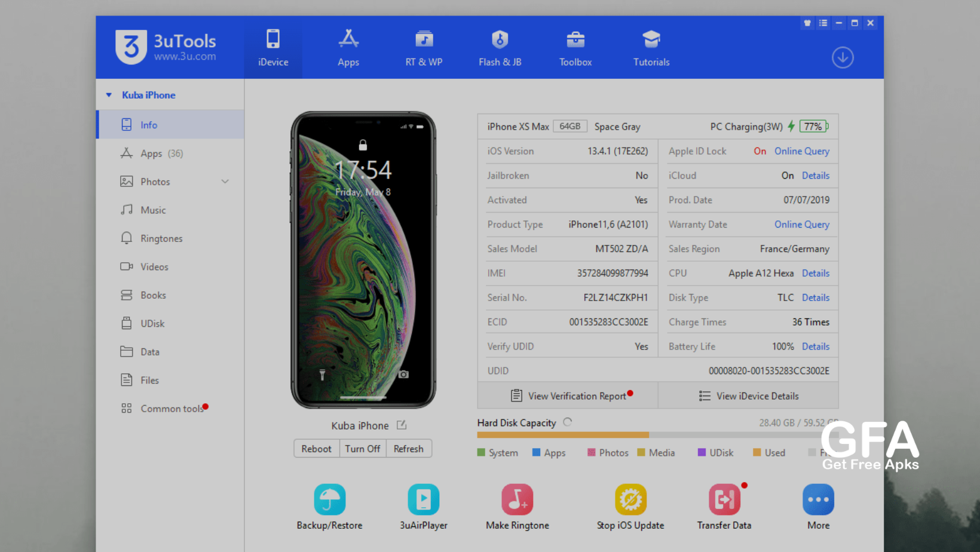The width and height of the screenshot is (980, 552).
Task: Click the ECID value 001535283CC3002E
Action: point(608,322)
